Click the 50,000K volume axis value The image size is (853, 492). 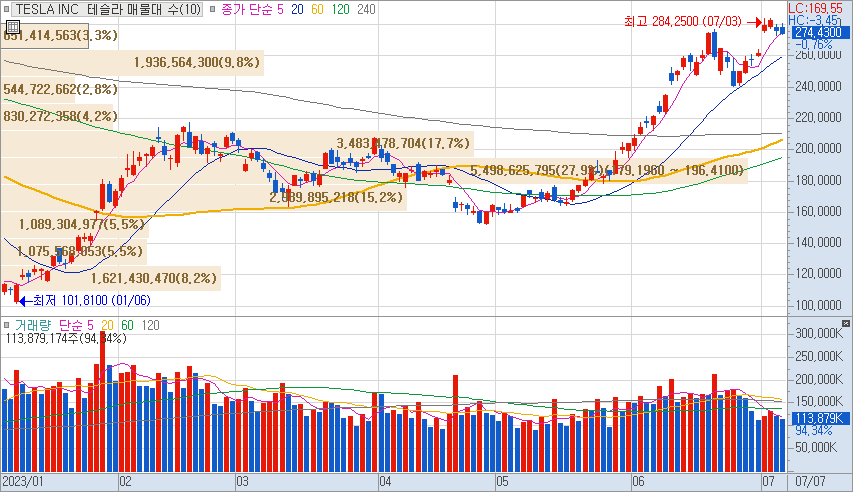coord(816,447)
